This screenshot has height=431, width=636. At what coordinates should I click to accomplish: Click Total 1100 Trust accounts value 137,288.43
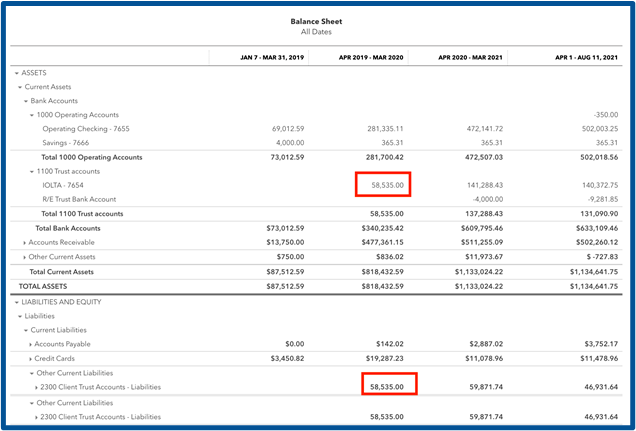tap(484, 214)
